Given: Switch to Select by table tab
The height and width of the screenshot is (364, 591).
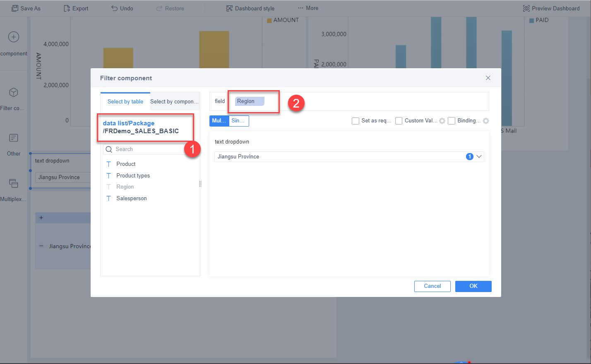Looking at the screenshot, I should pyautogui.click(x=125, y=101).
